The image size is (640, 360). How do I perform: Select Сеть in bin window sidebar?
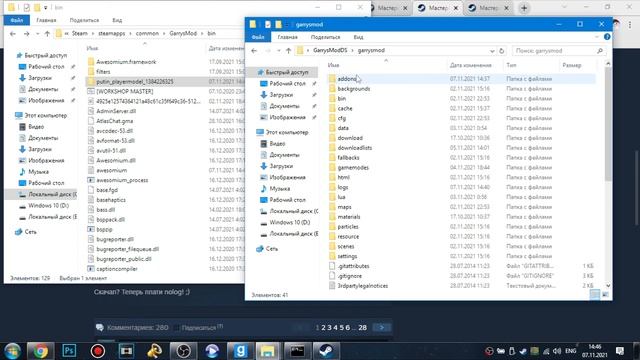(x=31, y=232)
